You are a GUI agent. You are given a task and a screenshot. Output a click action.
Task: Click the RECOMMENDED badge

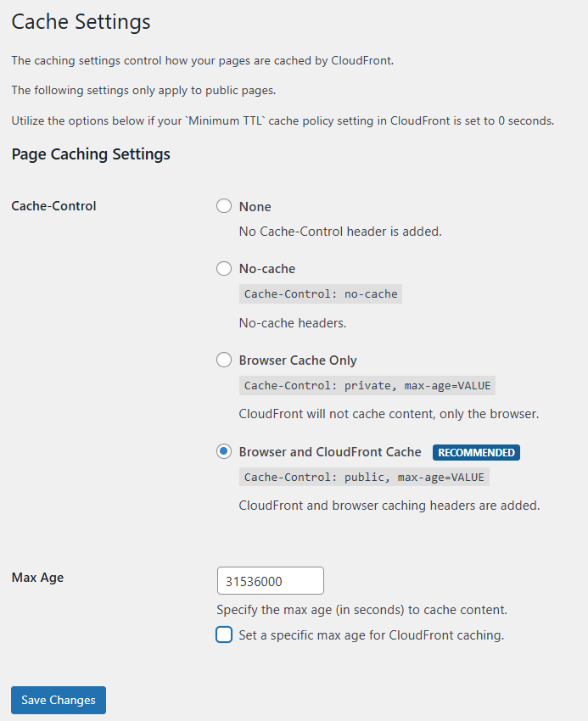tap(476, 452)
